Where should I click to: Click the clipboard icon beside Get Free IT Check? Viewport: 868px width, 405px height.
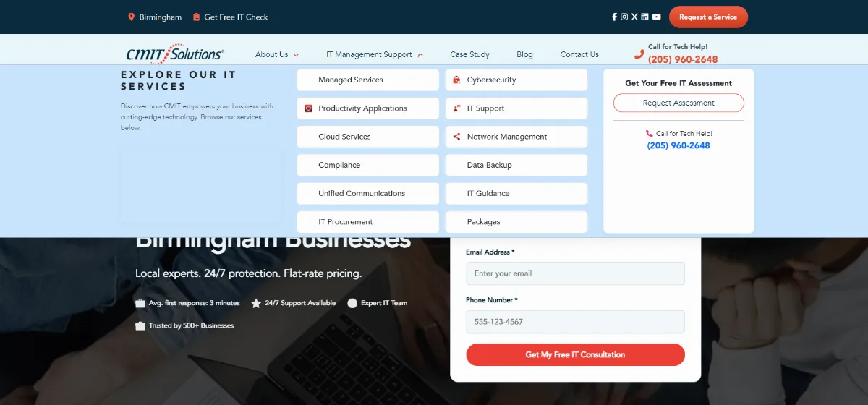coord(197,17)
